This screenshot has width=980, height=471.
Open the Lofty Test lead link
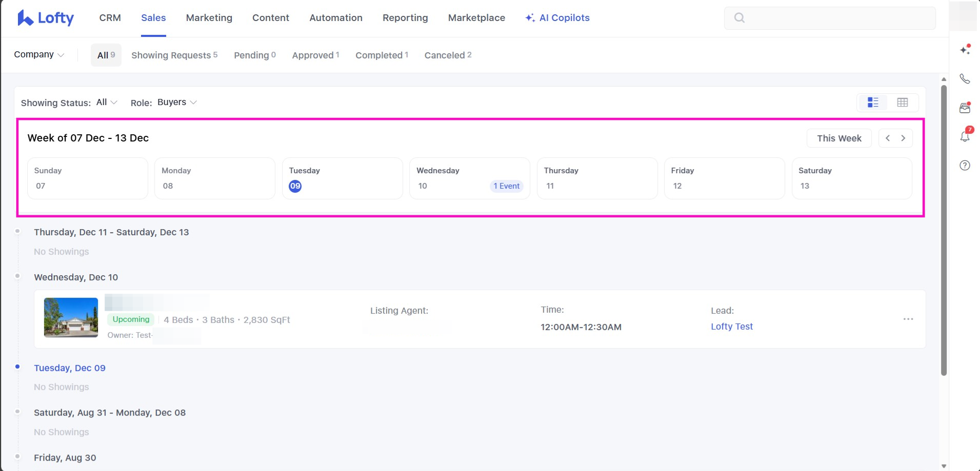[x=731, y=326]
